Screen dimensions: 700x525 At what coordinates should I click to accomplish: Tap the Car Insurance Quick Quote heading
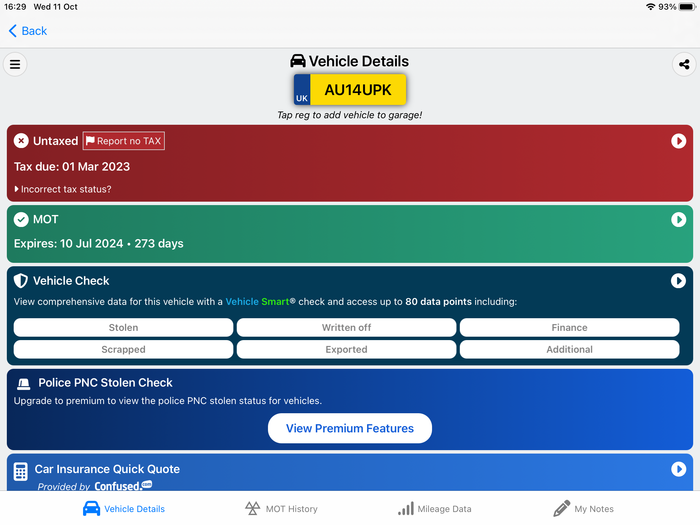click(107, 469)
